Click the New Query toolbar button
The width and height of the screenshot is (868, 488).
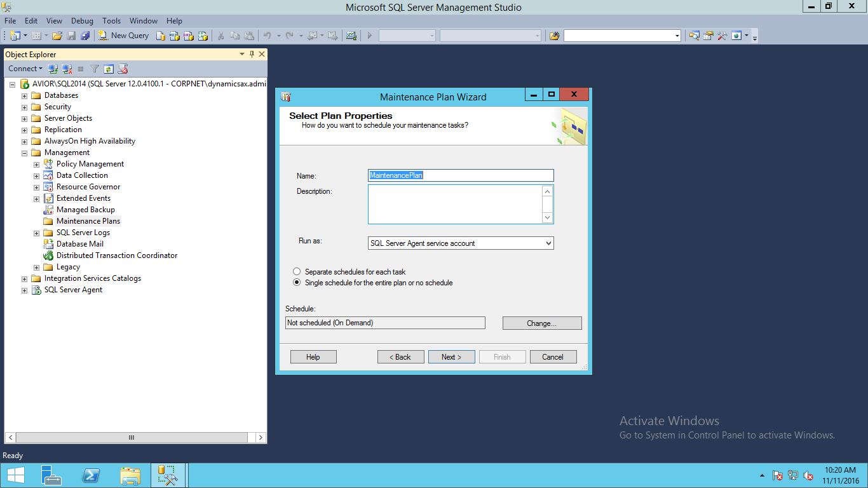tap(124, 36)
